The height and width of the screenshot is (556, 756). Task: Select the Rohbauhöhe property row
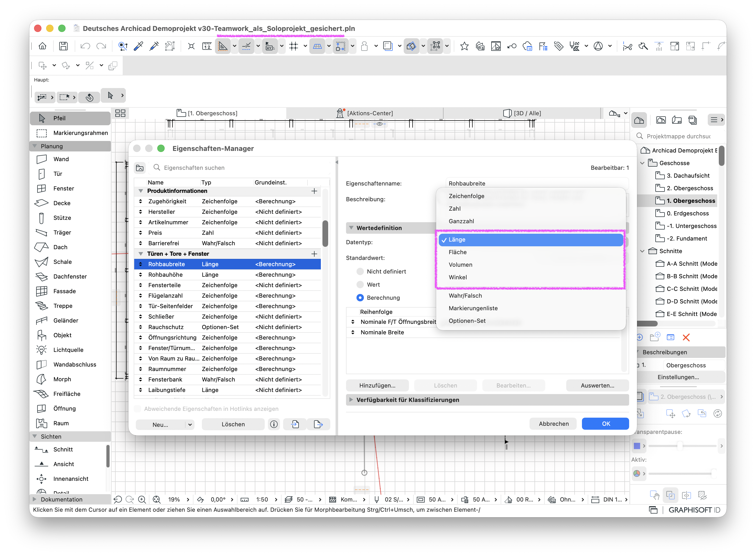tap(227, 275)
